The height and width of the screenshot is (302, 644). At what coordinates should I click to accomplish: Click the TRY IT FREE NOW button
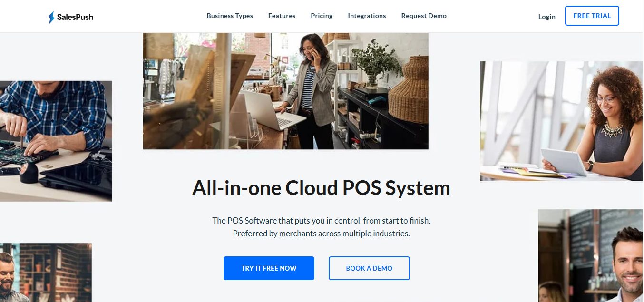click(x=269, y=268)
